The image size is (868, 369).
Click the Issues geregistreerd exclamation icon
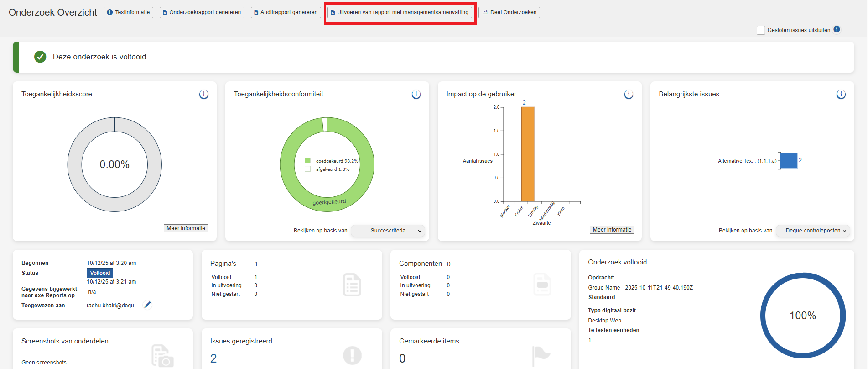tap(352, 355)
